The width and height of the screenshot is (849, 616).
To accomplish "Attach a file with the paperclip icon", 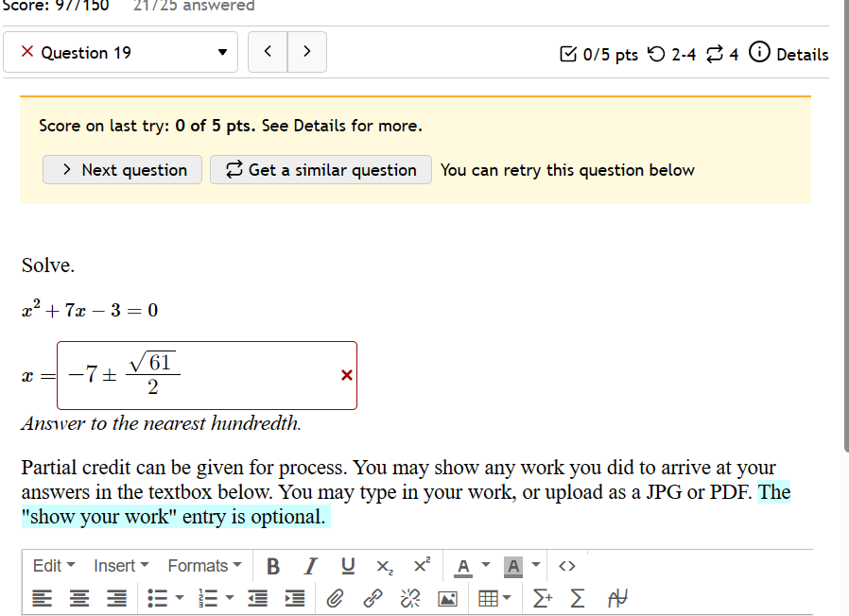I will pyautogui.click(x=334, y=597).
